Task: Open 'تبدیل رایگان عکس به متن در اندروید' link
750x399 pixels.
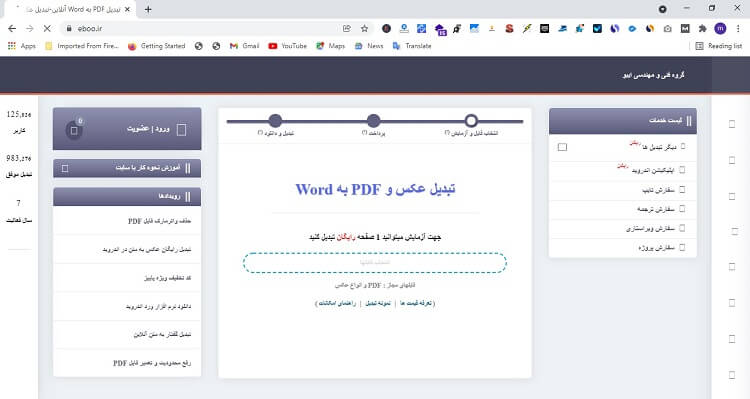Action: point(146,249)
